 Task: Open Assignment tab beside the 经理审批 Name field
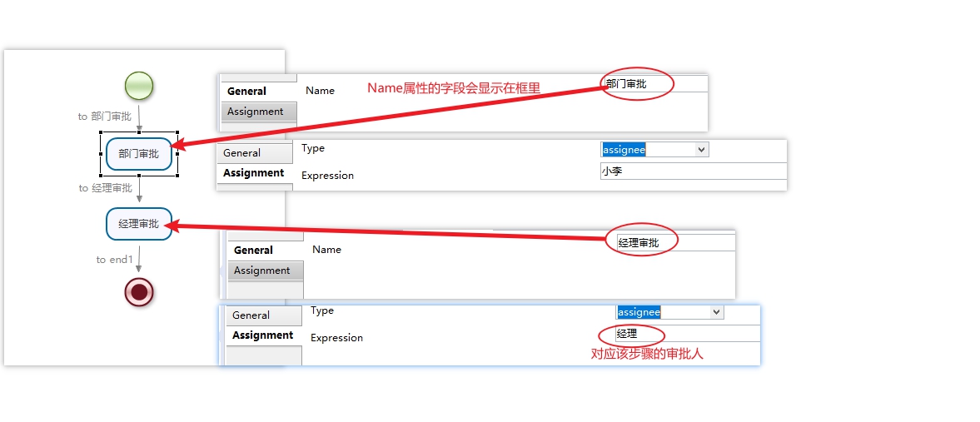point(265,271)
